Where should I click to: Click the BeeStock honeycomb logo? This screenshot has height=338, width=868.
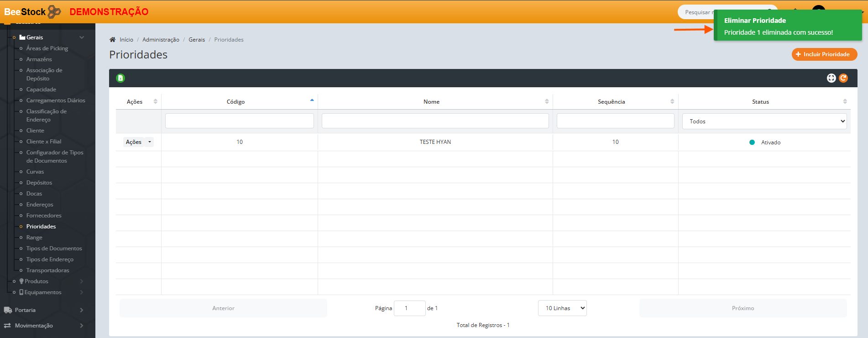(54, 12)
